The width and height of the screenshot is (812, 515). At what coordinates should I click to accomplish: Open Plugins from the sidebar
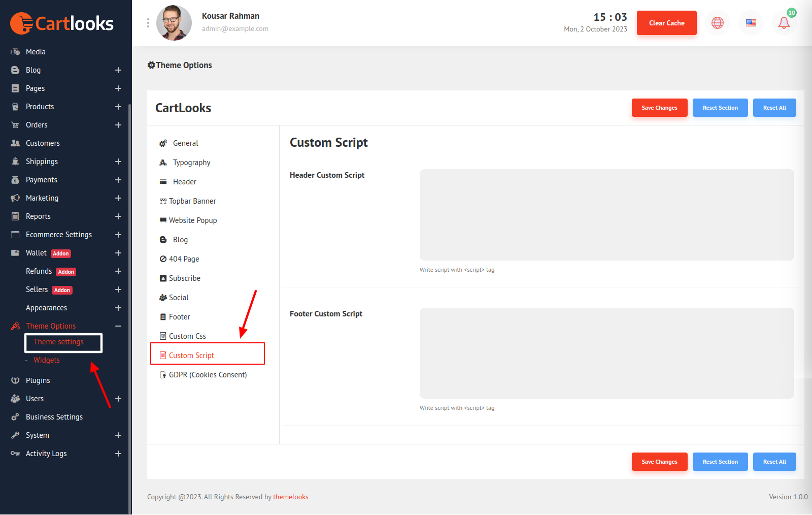coord(38,380)
